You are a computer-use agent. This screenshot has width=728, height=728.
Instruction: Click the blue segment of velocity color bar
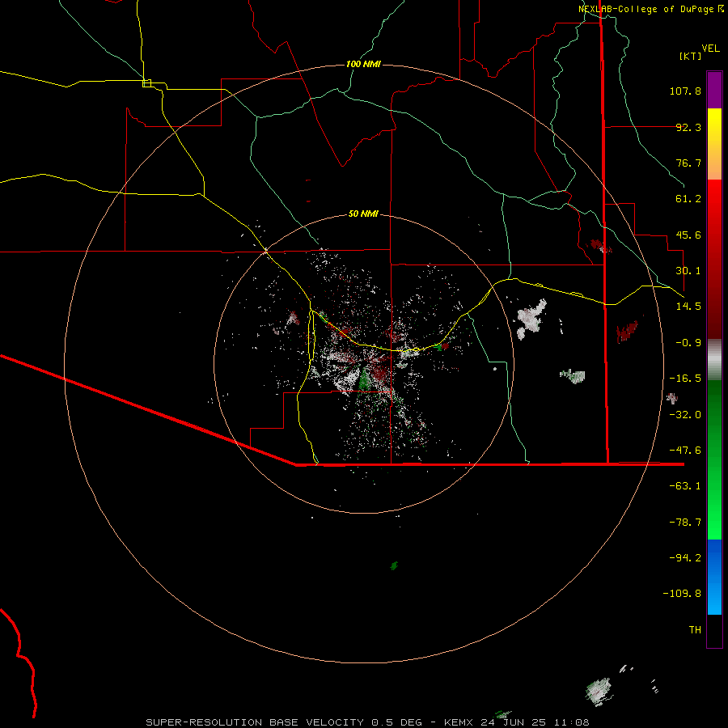(714, 577)
